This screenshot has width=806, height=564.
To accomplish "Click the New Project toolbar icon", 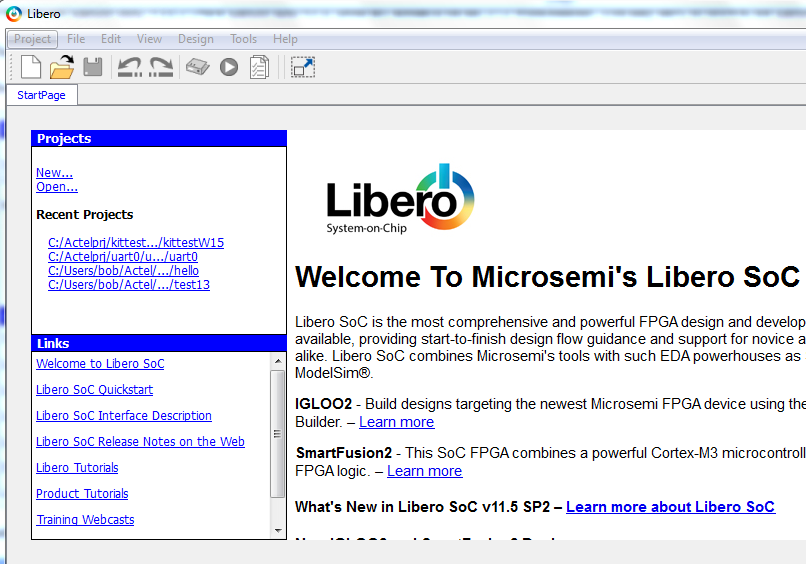I will tap(31, 68).
